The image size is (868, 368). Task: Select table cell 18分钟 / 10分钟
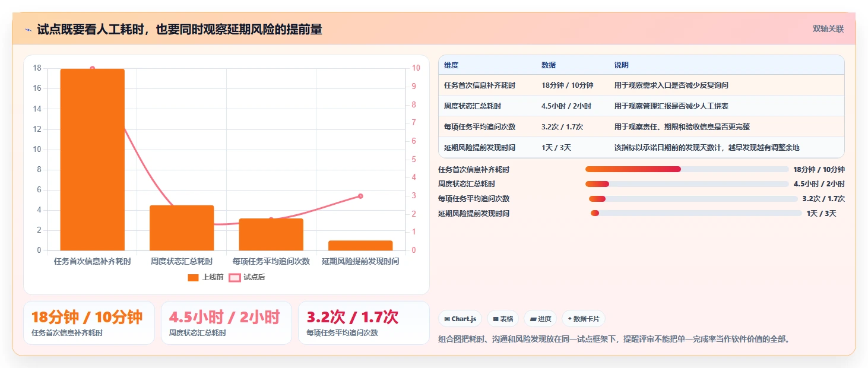point(567,85)
